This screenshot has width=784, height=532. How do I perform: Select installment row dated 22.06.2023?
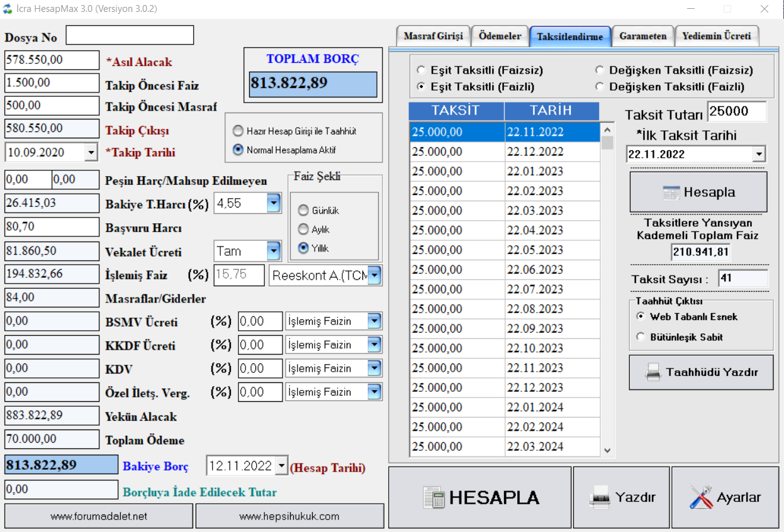(505, 269)
